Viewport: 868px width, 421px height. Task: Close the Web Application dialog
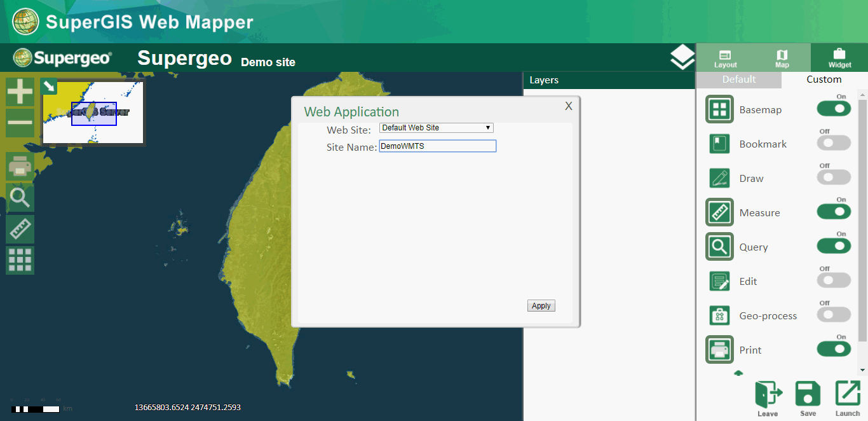coord(569,106)
